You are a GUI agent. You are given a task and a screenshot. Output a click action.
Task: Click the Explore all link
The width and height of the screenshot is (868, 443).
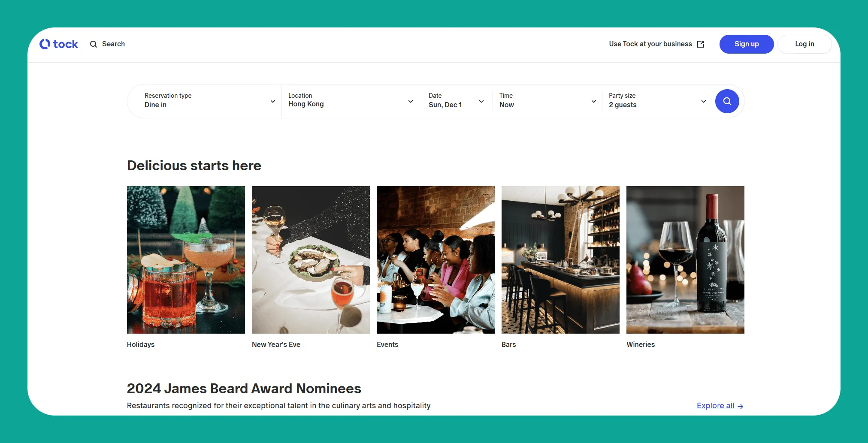click(715, 406)
